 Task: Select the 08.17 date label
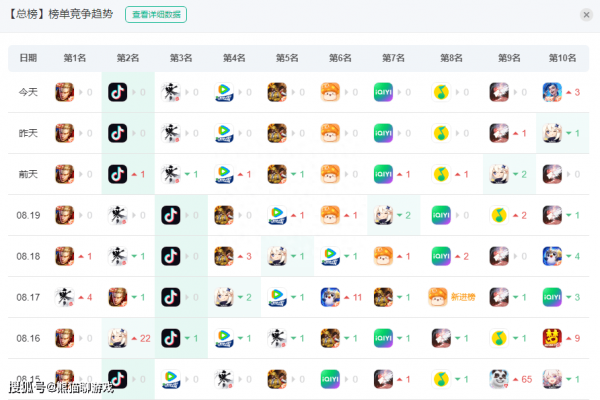[28, 297]
